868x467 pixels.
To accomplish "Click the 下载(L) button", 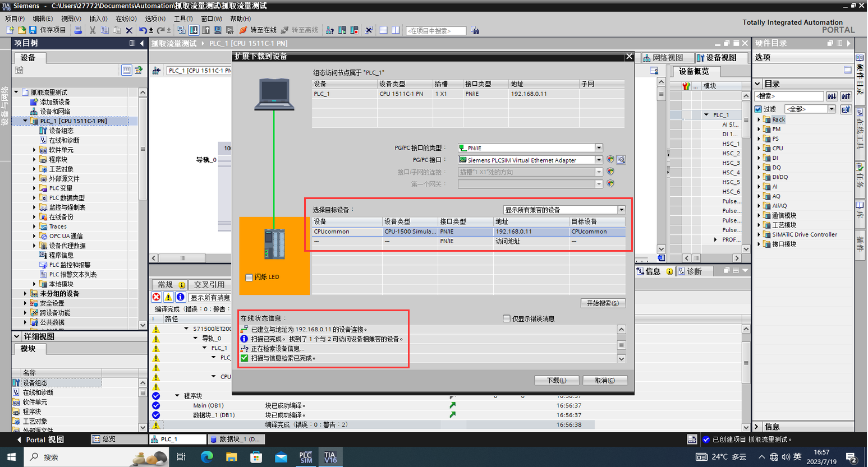I will (557, 380).
